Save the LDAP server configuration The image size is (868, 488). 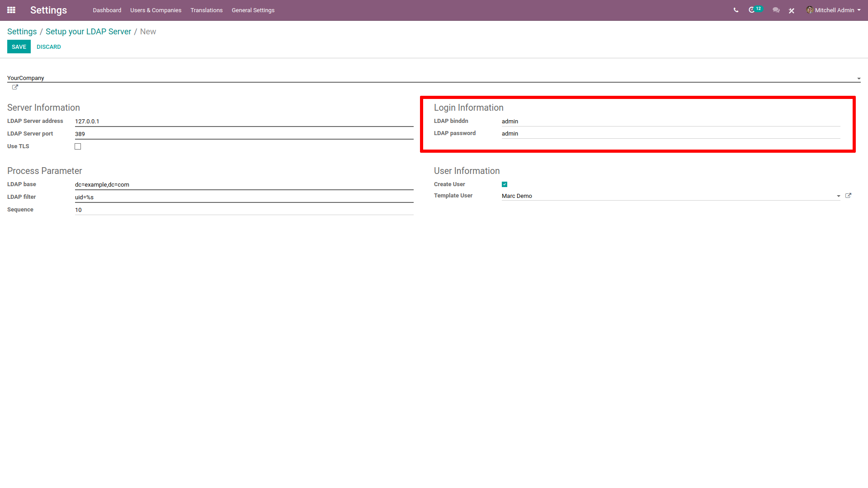click(19, 47)
